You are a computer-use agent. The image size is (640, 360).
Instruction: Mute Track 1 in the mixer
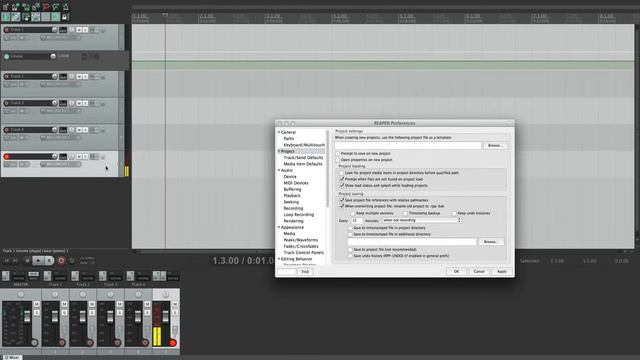click(x=64, y=304)
